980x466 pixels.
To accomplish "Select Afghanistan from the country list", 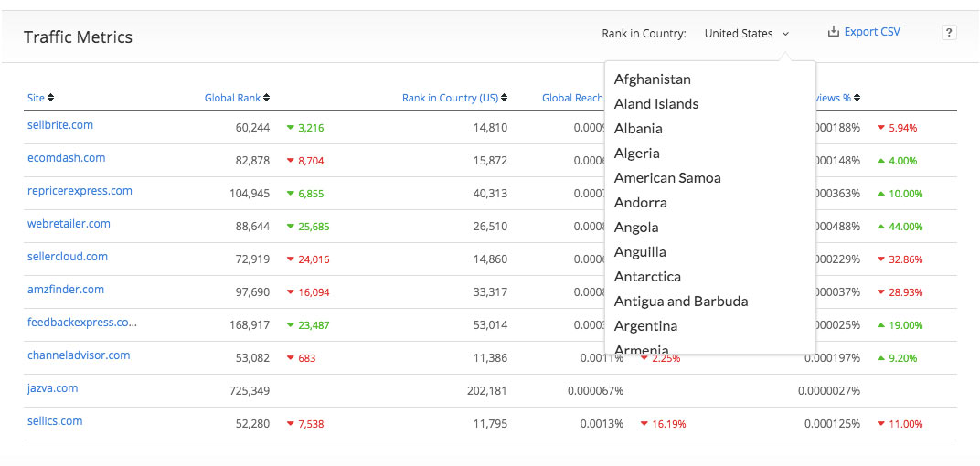I will 652,79.
